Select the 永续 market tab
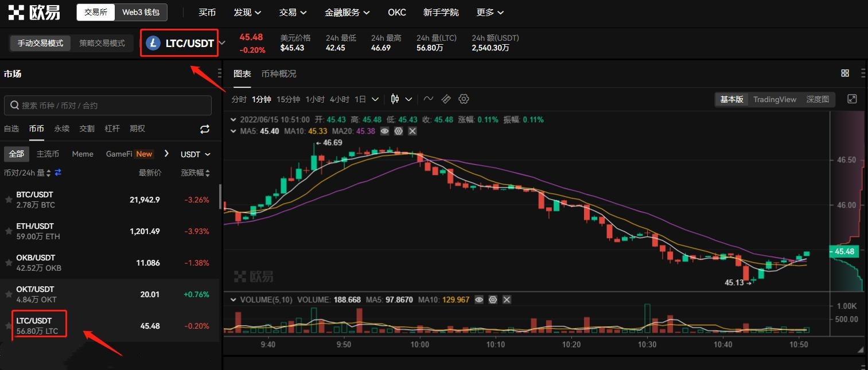 [x=61, y=128]
